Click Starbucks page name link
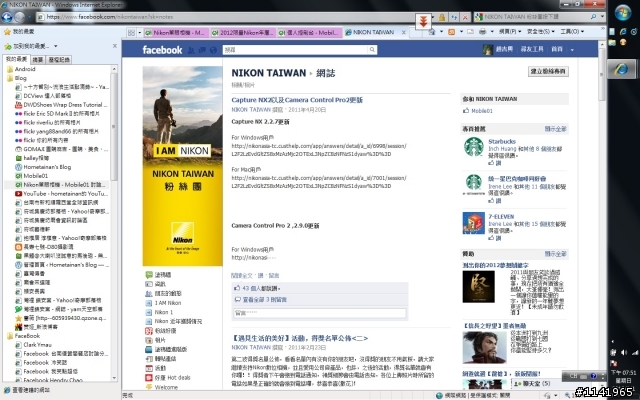640x400 pixels. pos(502,141)
